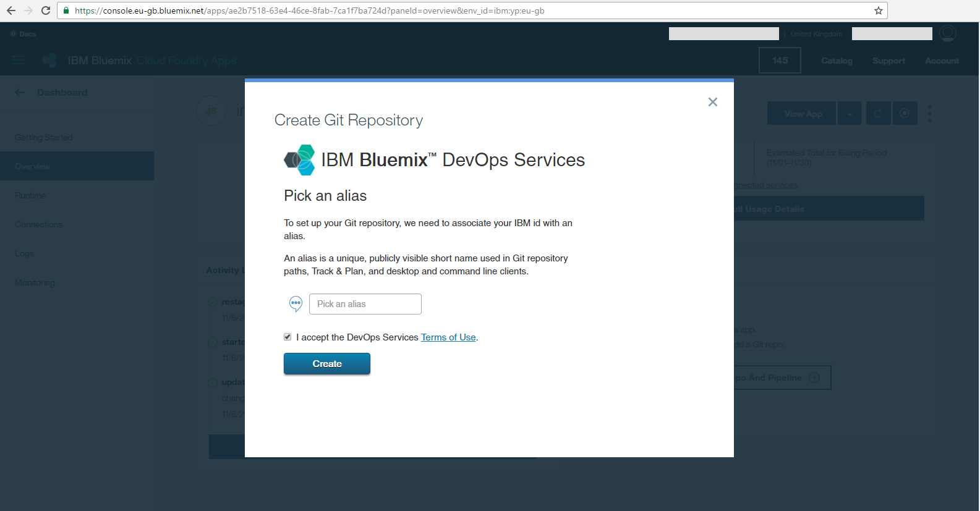Open the Catalog menu
Viewport: 980px width, 511px height.
click(837, 61)
